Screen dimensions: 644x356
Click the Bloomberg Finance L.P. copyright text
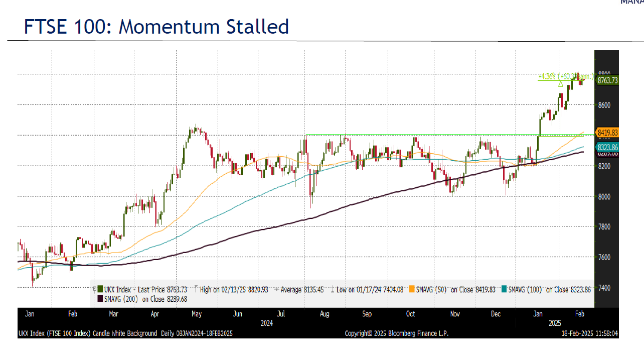[x=396, y=333]
